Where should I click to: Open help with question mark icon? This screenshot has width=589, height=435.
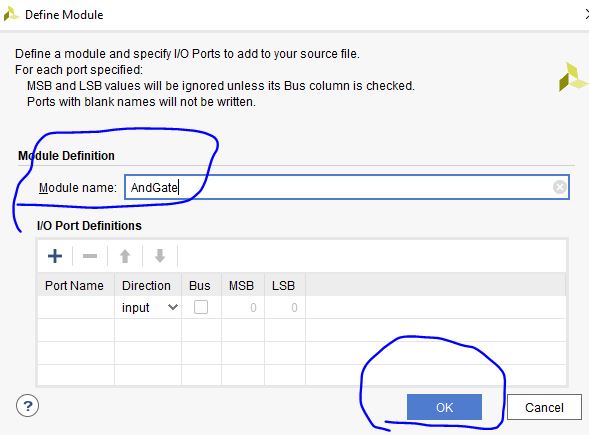[x=27, y=406]
